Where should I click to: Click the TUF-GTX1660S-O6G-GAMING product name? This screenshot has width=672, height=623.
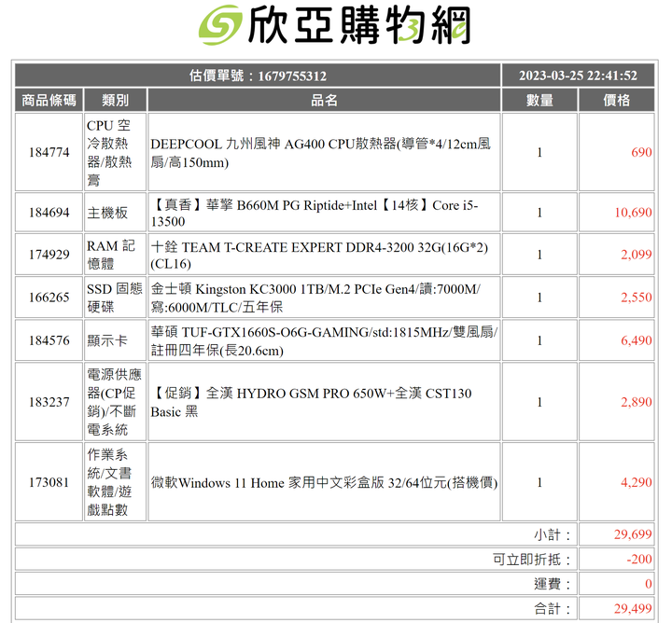(x=324, y=340)
